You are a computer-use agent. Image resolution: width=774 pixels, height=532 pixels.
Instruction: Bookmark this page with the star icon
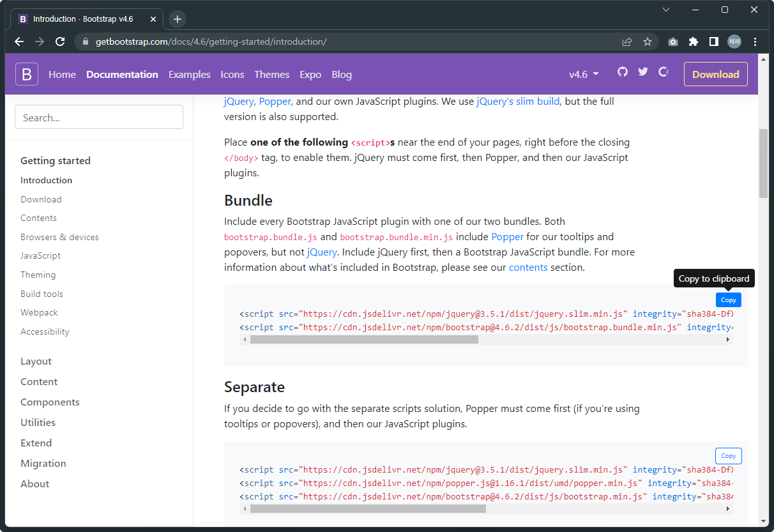coord(648,42)
